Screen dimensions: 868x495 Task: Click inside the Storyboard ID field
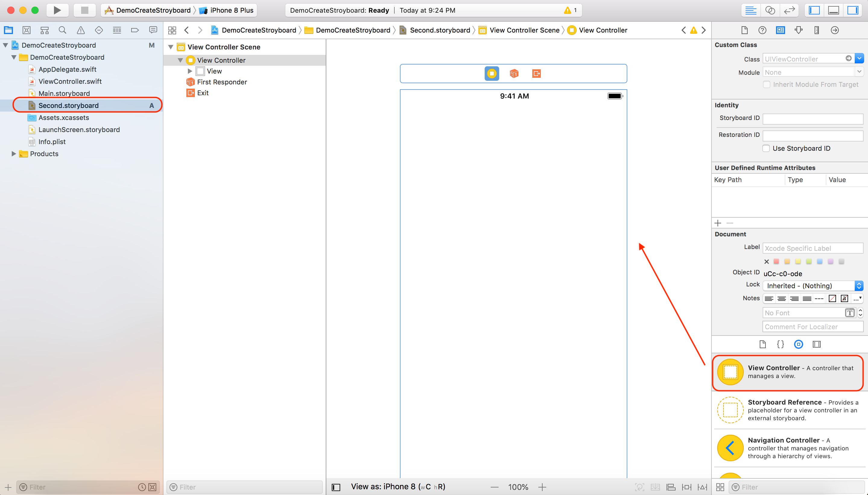point(812,118)
